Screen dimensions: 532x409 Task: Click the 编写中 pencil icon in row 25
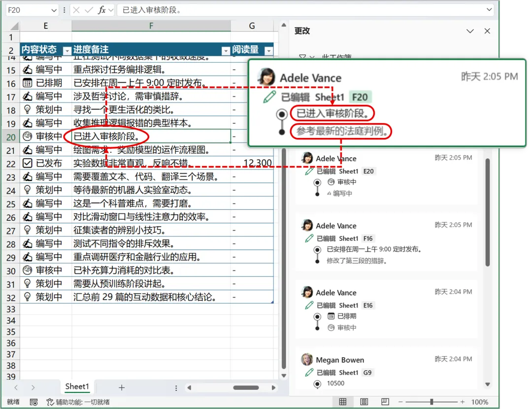click(x=28, y=203)
